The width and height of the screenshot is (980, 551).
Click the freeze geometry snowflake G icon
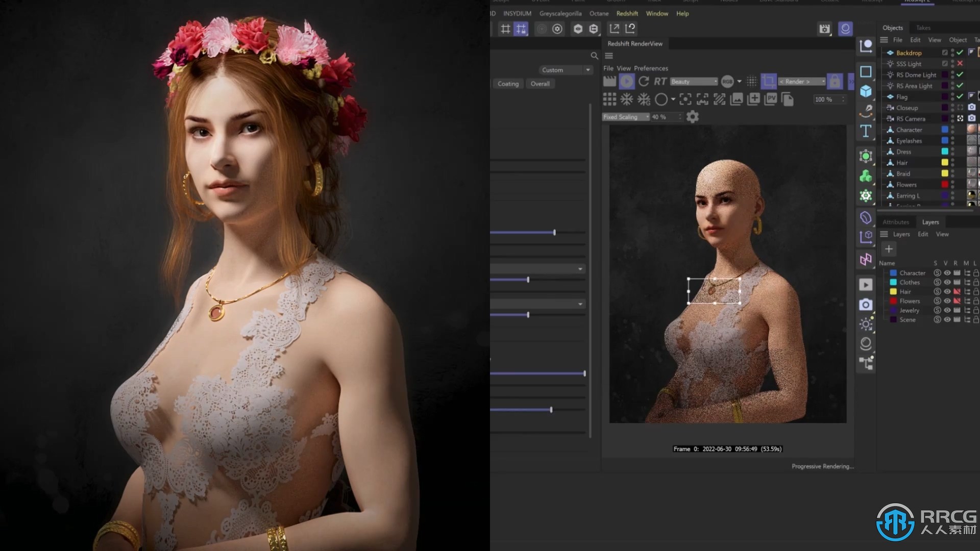[644, 99]
